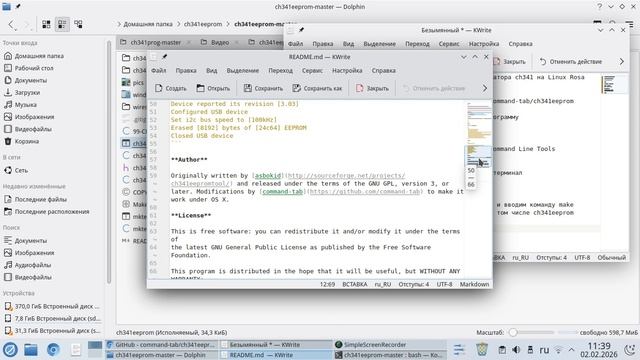The image size is (640, 360).
Task: Switch to ch341prog-master tab in Dolphin
Action: click(x=156, y=42)
